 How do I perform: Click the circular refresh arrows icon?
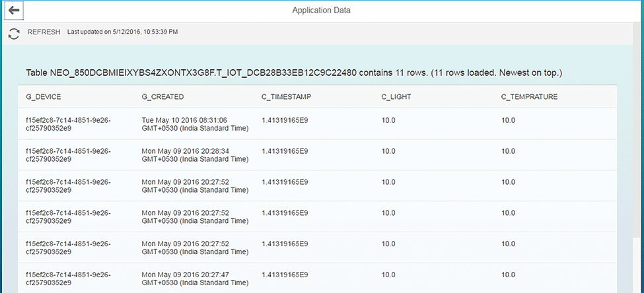[x=14, y=33]
